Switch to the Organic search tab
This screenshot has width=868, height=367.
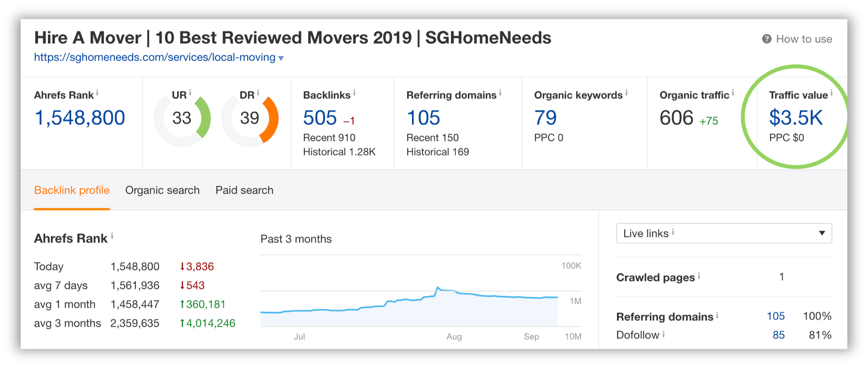162,190
